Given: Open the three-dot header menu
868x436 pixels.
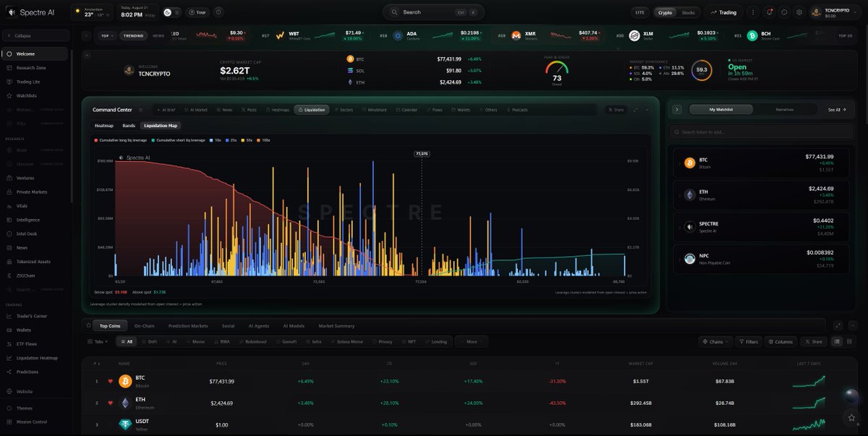Looking at the screenshot, I should [x=753, y=12].
